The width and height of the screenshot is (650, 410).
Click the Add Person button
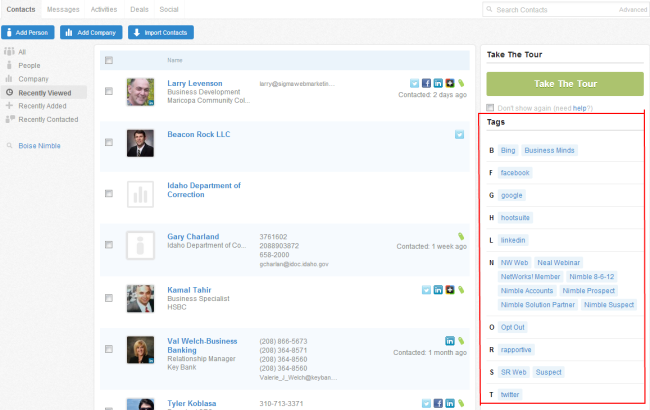28,32
